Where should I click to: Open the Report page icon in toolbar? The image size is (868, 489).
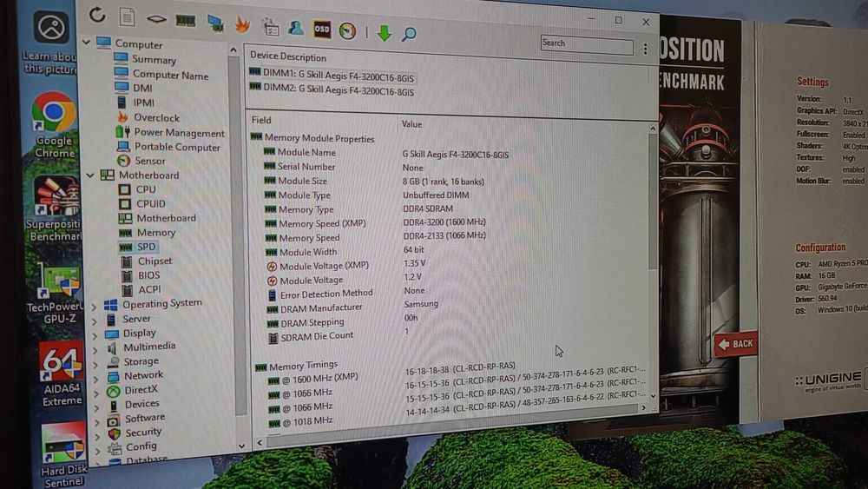tap(128, 17)
